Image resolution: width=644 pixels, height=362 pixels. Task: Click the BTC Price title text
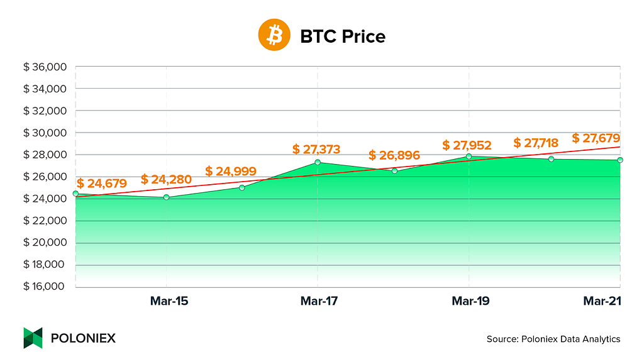tap(343, 36)
